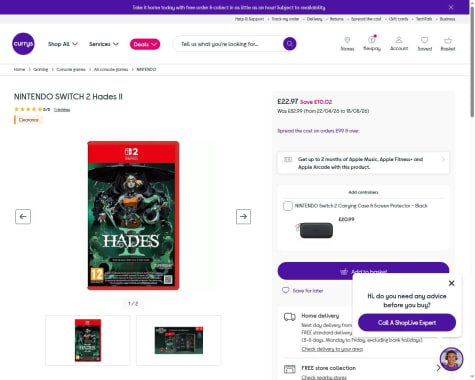475x380 pixels.
Task: Expand the FREE store collection chevron
Action: 438,368
